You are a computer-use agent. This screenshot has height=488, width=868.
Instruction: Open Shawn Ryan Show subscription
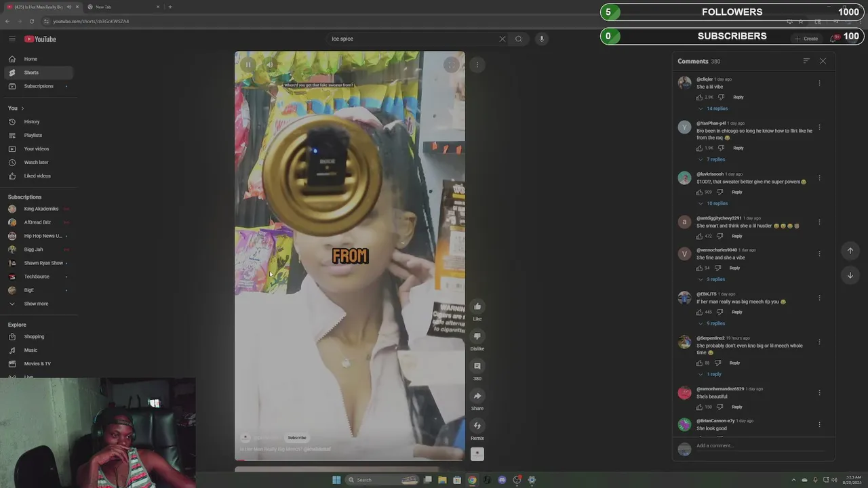tap(39, 263)
